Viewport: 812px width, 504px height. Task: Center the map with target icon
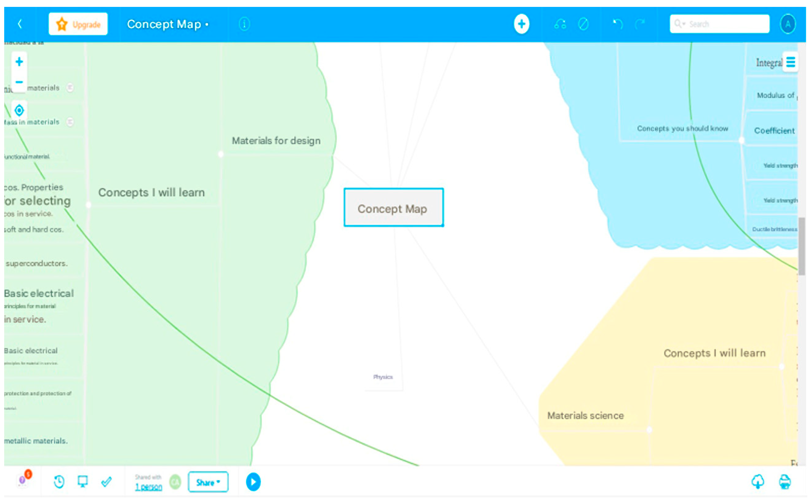point(19,110)
